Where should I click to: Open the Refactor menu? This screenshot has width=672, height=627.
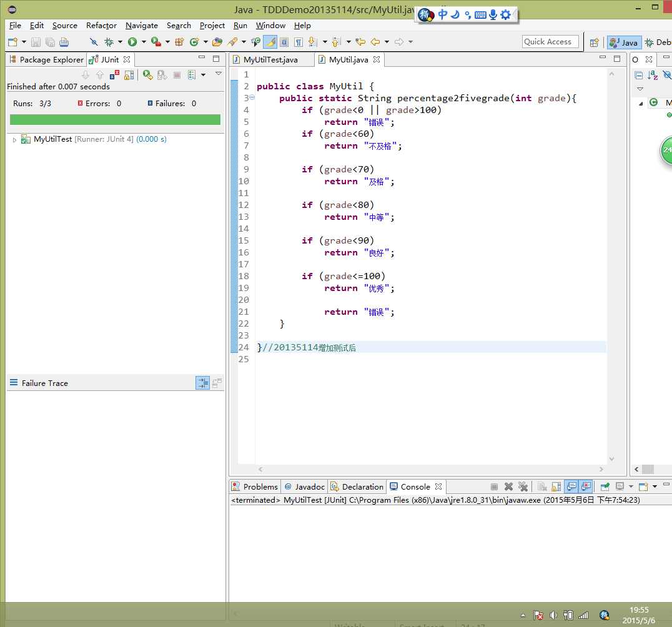coord(101,25)
